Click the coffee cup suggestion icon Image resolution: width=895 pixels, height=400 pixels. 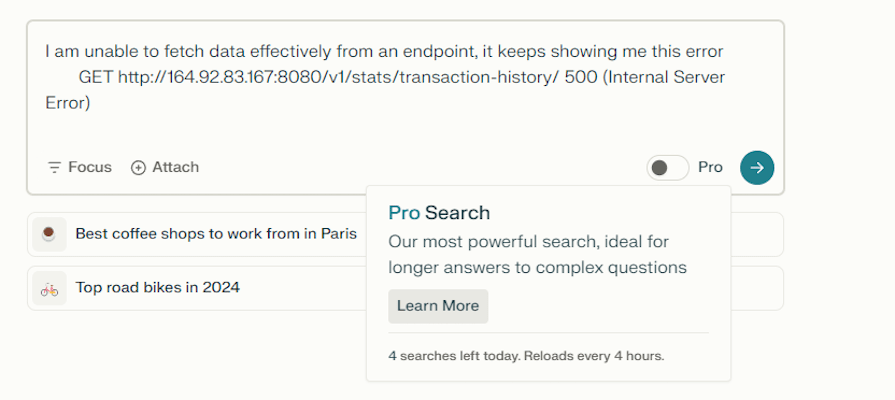coord(49,234)
